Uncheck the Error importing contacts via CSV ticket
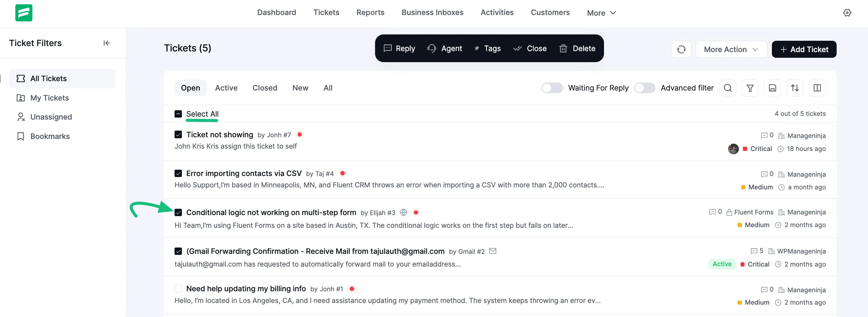The height and width of the screenshot is (317, 868). point(178,173)
